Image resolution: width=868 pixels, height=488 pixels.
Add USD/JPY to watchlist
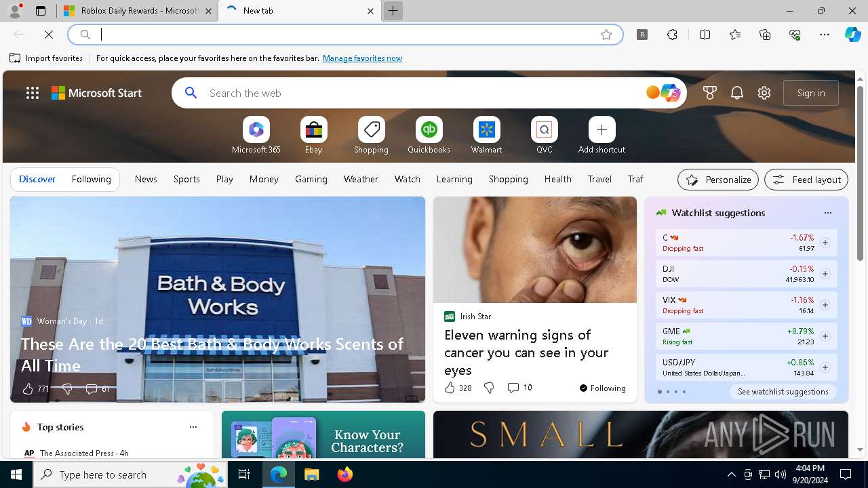(x=825, y=367)
